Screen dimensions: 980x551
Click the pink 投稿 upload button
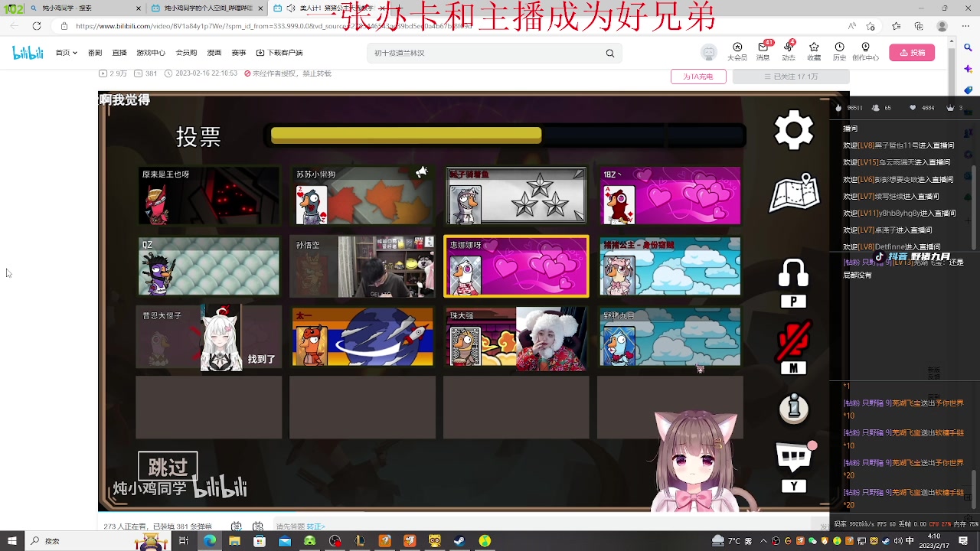coord(911,52)
